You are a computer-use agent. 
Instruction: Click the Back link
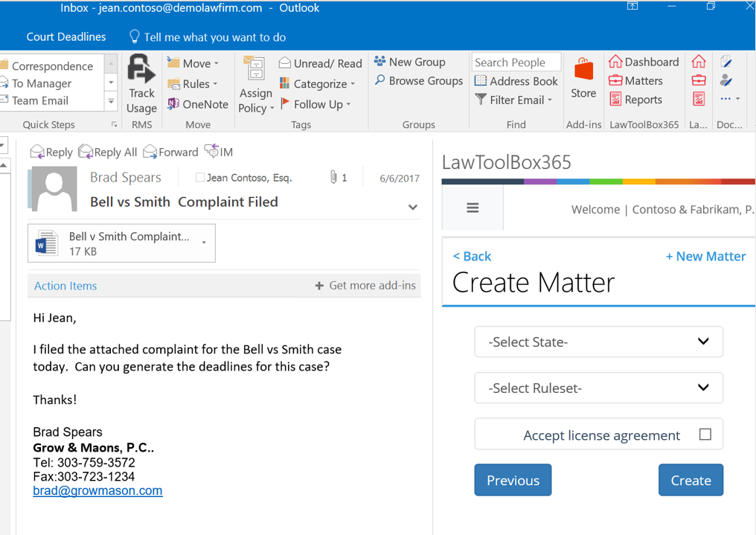(472, 257)
